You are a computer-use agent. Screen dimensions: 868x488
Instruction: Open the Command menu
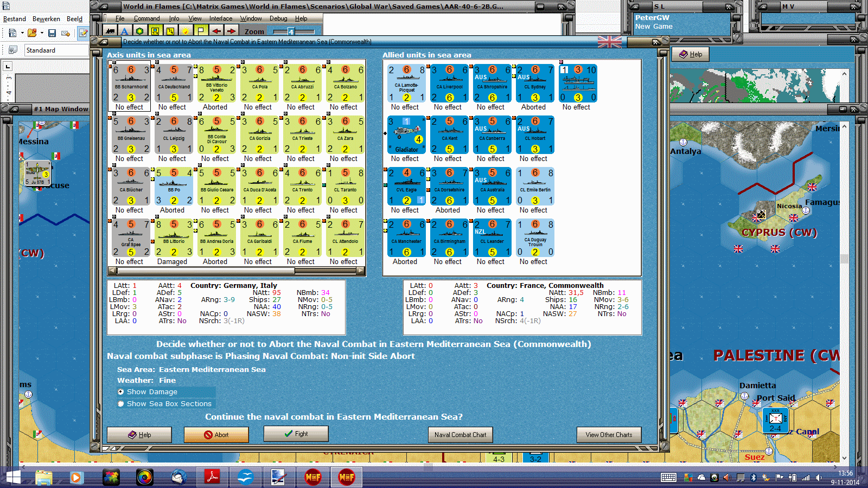click(146, 18)
